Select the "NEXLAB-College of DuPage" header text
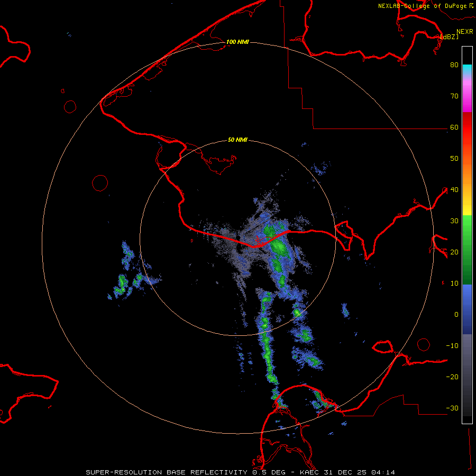Image resolution: width=476 pixels, height=476 pixels. point(422,6)
